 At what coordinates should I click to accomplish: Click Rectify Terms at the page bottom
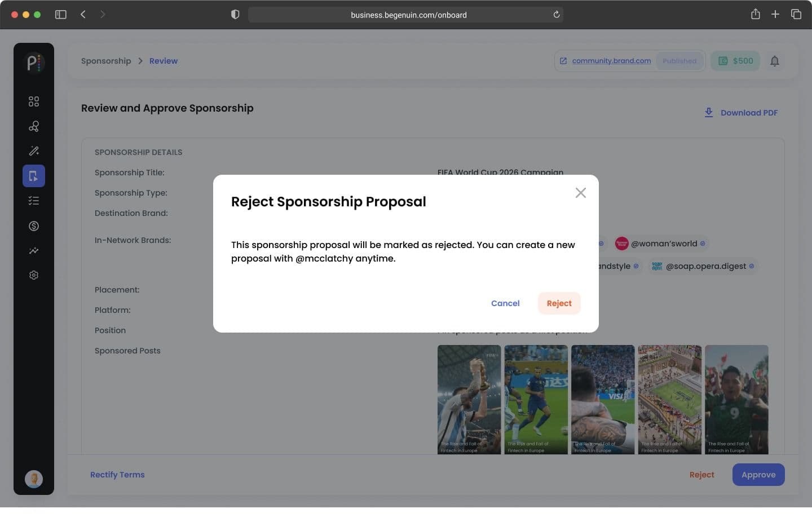point(117,475)
